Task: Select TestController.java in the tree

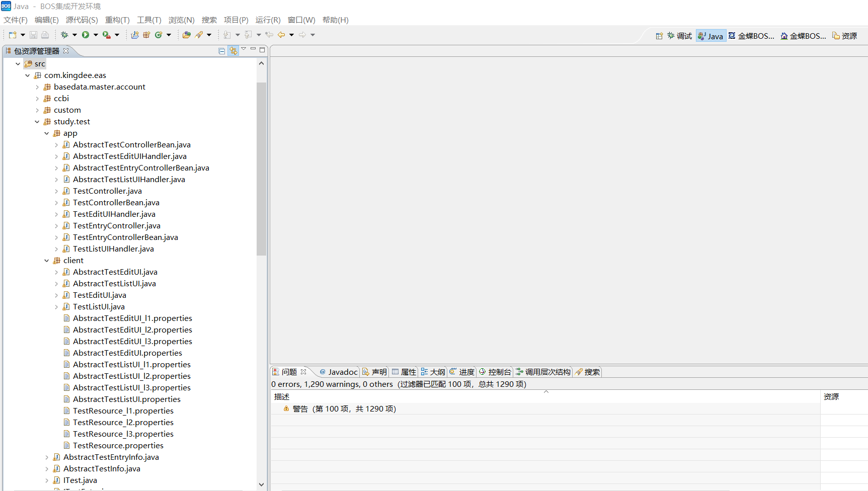Action: [x=107, y=191]
